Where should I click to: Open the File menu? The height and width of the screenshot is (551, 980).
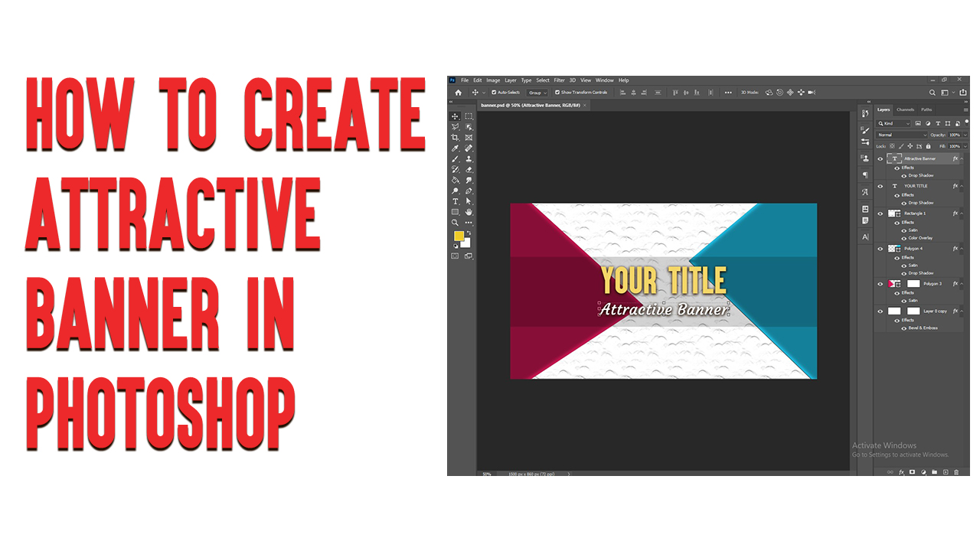(x=465, y=80)
